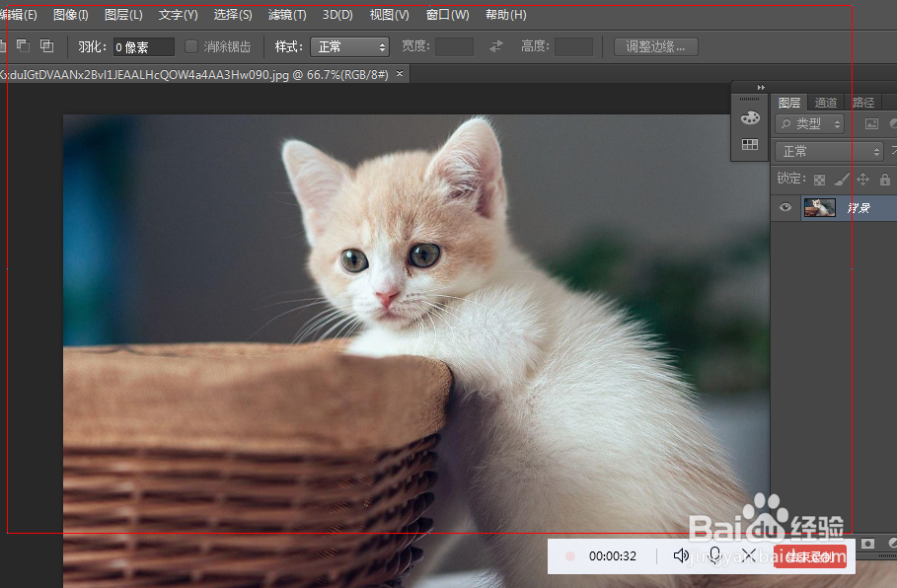Screen dimensions: 897x588
Task: Open the 图层(L) menu
Action: tap(123, 15)
